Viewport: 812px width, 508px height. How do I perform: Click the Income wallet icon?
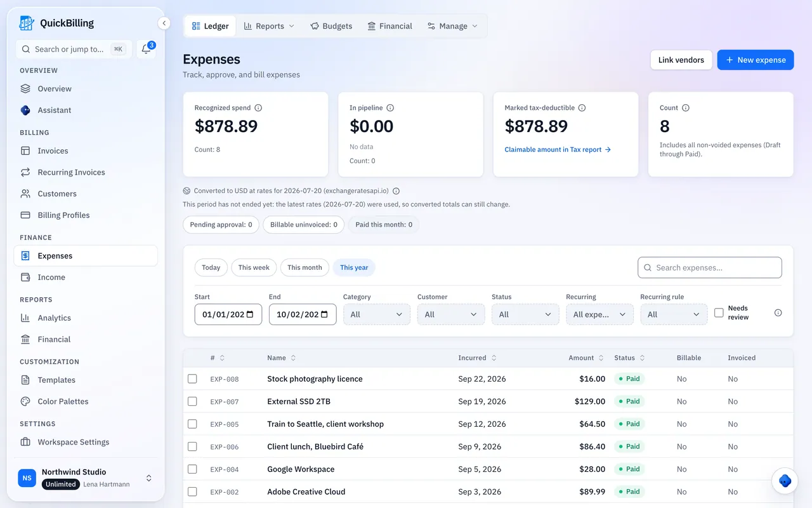tap(25, 277)
